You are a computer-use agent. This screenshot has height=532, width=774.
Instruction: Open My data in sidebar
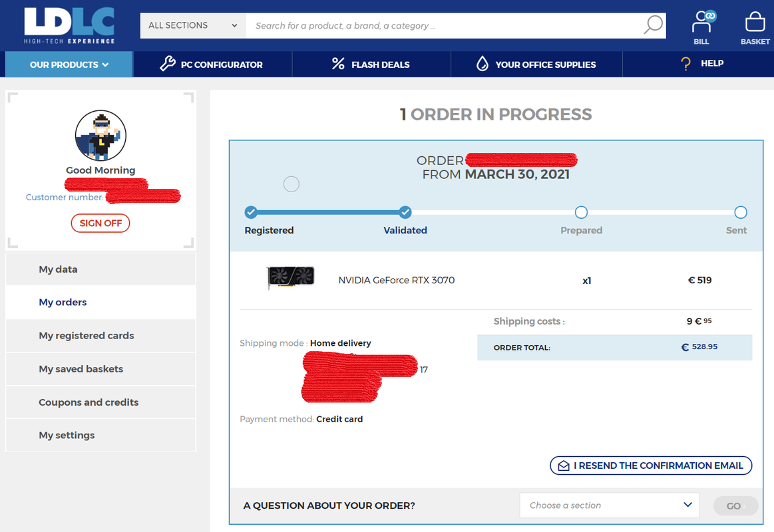pos(100,269)
